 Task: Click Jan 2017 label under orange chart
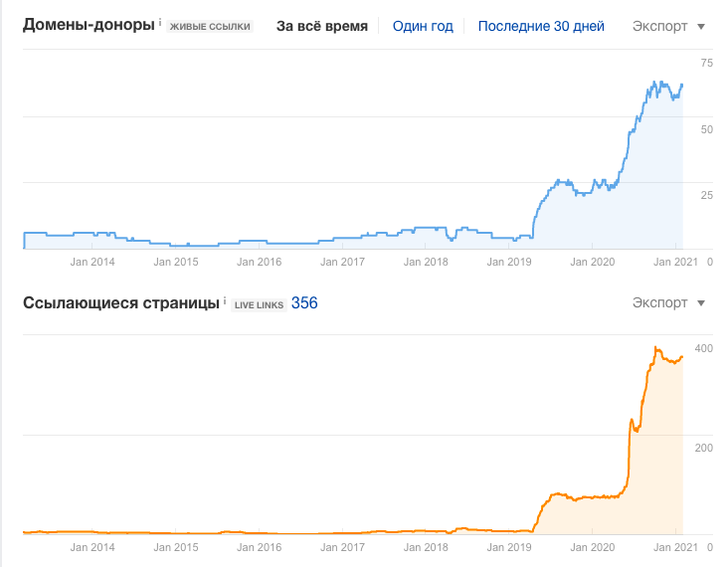click(x=343, y=547)
